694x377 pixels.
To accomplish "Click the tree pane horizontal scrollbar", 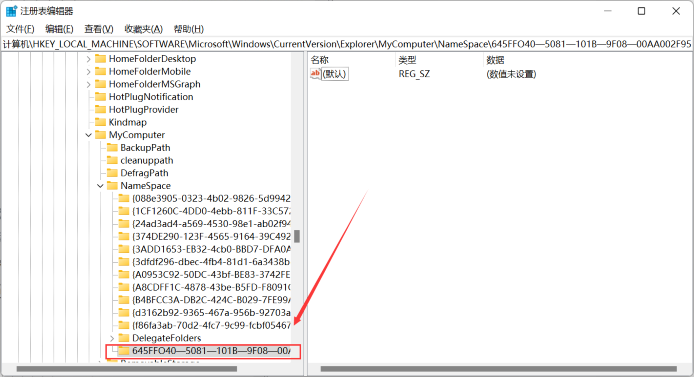I will click(127, 369).
